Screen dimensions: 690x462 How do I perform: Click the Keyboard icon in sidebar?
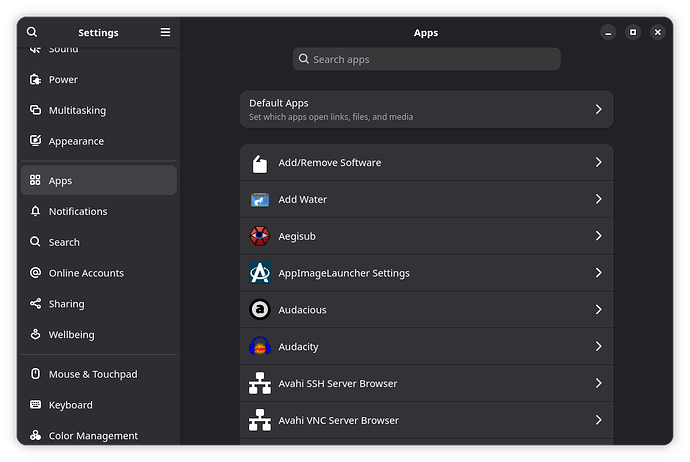pos(35,404)
